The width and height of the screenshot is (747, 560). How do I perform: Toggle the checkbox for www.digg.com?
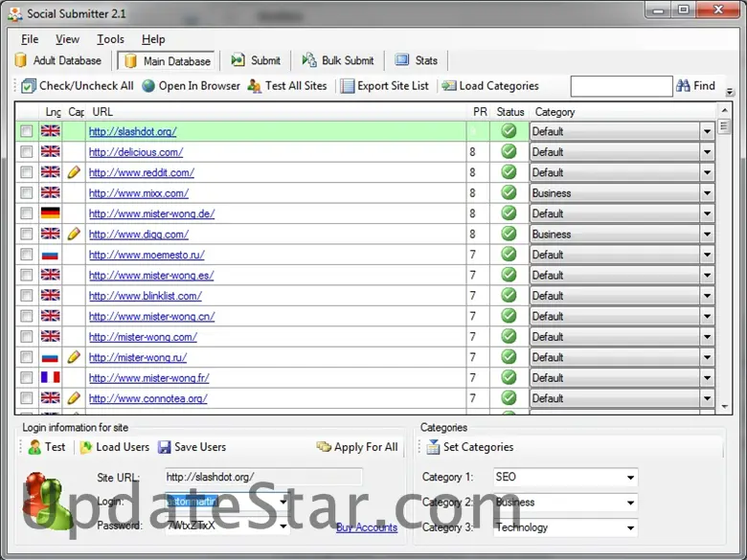(x=27, y=235)
